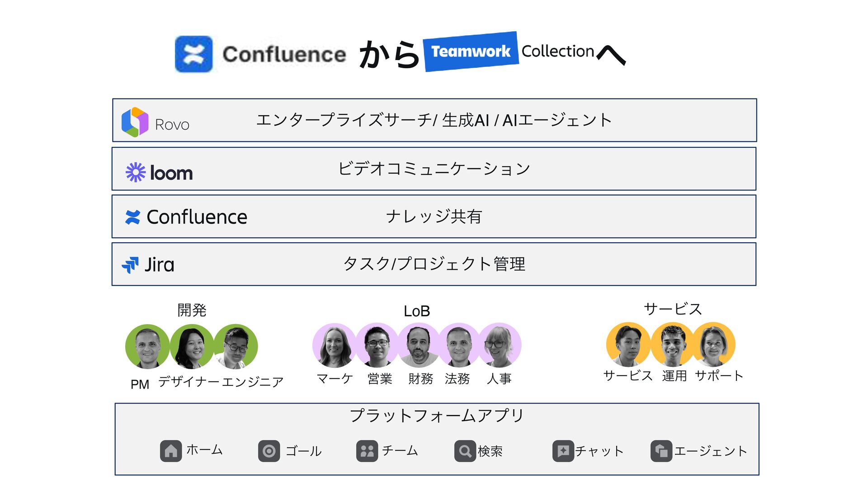Click the Rovo logo icon

(135, 122)
